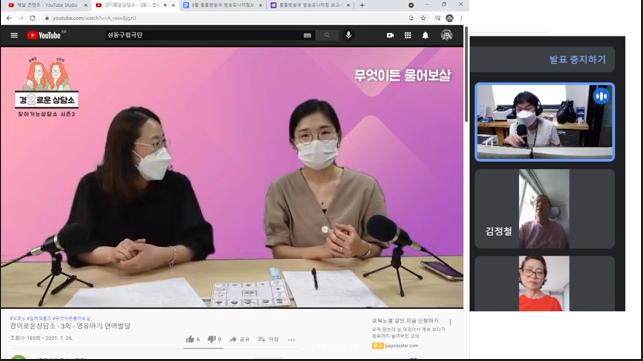Viewport: 643px width, 361px height.
Task: Open the create video camera icon
Action: (390, 35)
